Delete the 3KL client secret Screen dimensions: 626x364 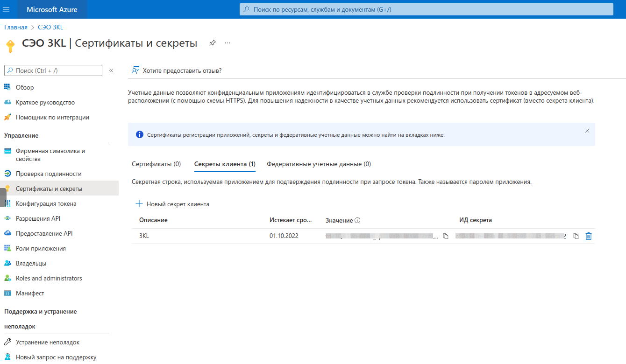coord(589,236)
